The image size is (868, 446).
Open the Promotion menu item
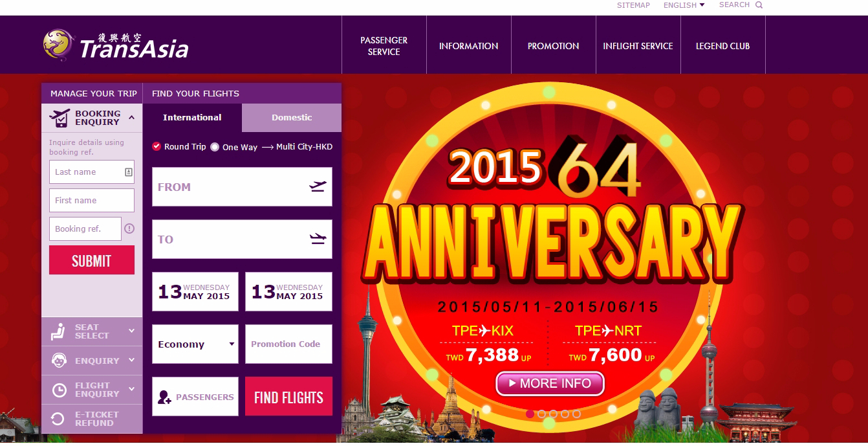[x=554, y=46]
